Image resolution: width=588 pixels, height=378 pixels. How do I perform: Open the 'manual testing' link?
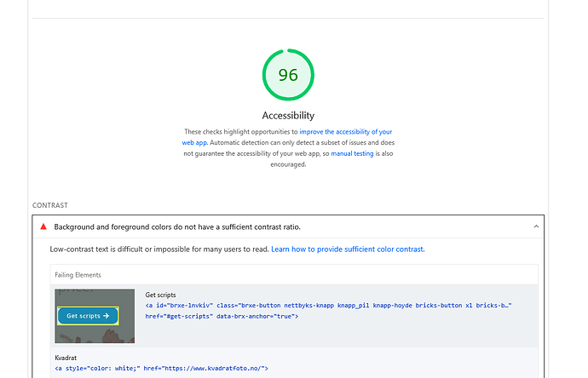click(352, 154)
